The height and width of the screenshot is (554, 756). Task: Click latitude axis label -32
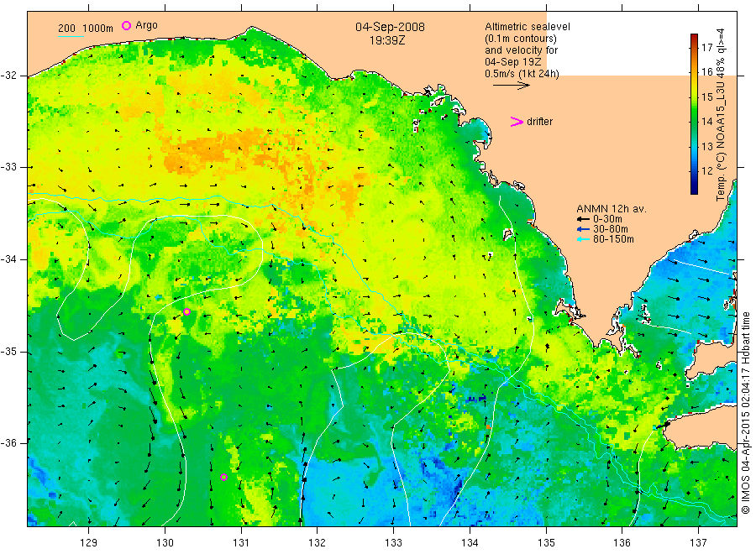coord(8,76)
